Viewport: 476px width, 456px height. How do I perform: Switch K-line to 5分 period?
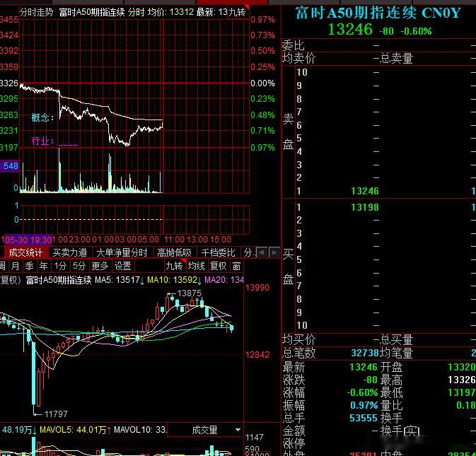[79, 266]
